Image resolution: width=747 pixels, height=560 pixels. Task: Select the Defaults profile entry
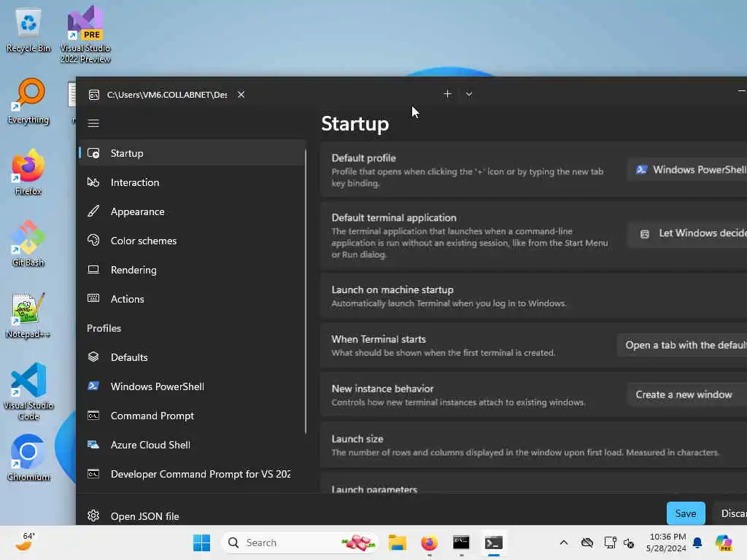pyautogui.click(x=192, y=357)
